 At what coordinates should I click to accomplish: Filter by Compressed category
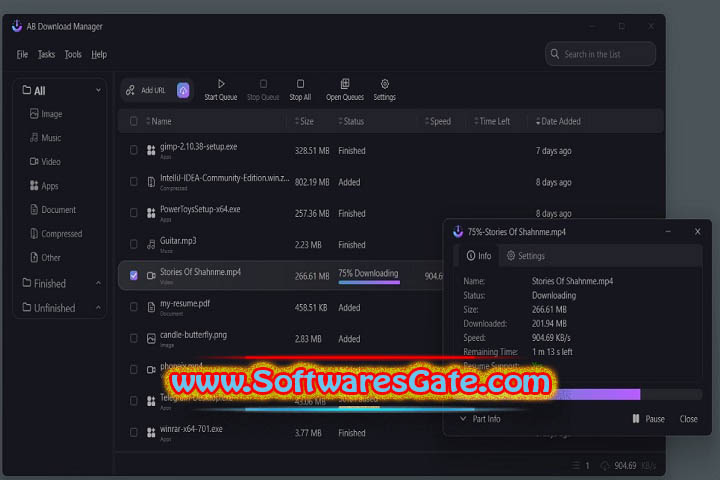coord(56,233)
